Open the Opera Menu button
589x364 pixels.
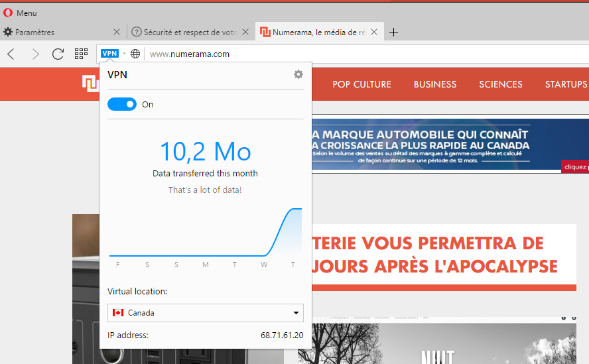20,13
